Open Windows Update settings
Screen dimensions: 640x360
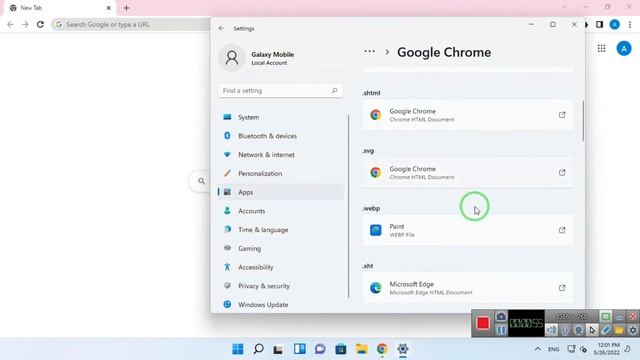tap(281, 305)
